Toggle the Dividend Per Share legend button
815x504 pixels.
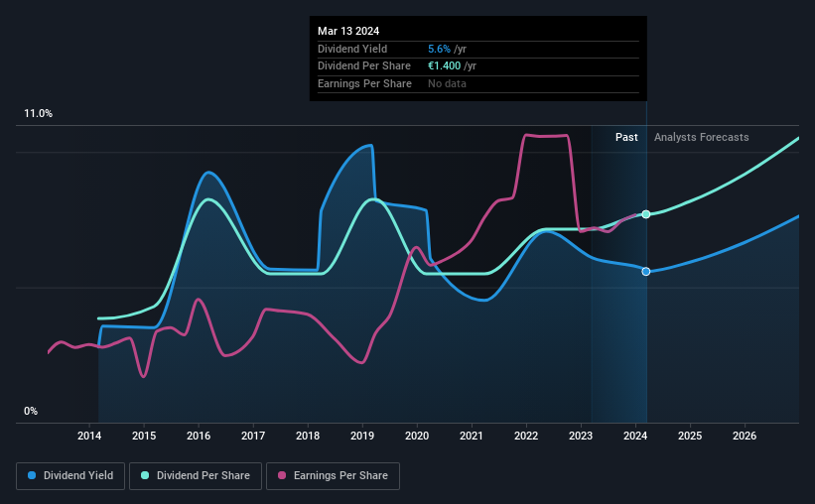(196, 476)
